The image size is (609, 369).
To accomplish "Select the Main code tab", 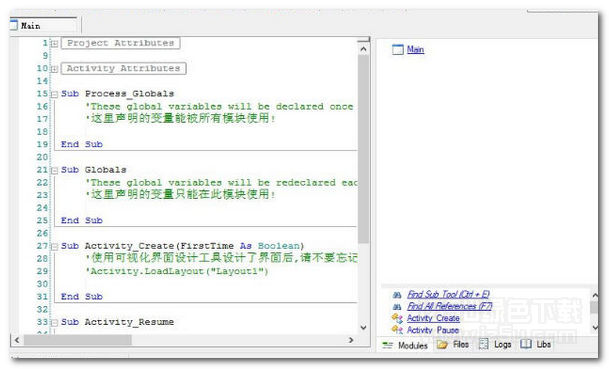I will click(x=42, y=26).
